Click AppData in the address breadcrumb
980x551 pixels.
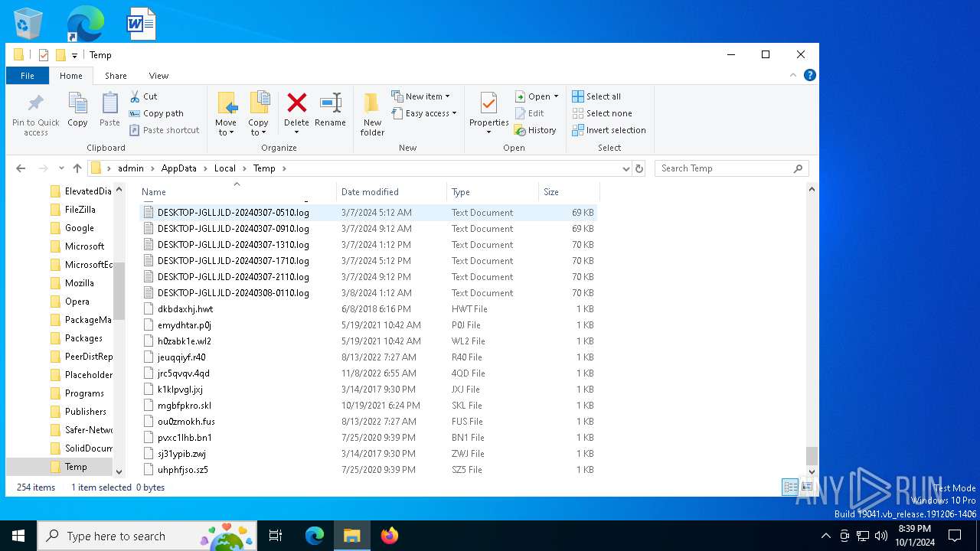click(179, 168)
